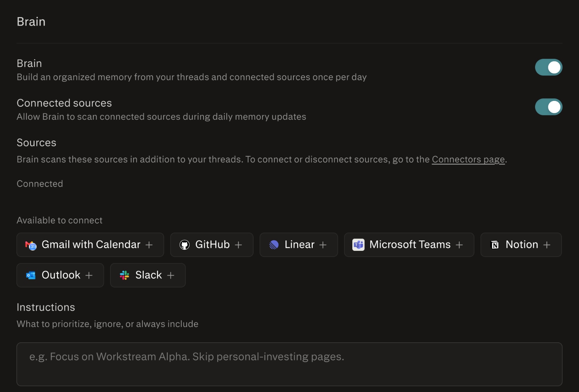Screen dimensions: 579x392
Task: Click the Microsoft Teams logo icon
Action: pyautogui.click(x=359, y=245)
